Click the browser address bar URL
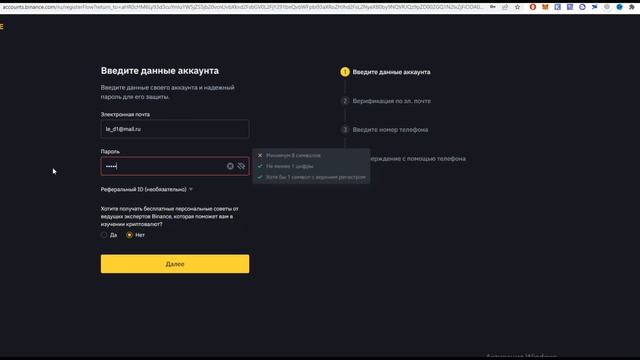 point(243,7)
